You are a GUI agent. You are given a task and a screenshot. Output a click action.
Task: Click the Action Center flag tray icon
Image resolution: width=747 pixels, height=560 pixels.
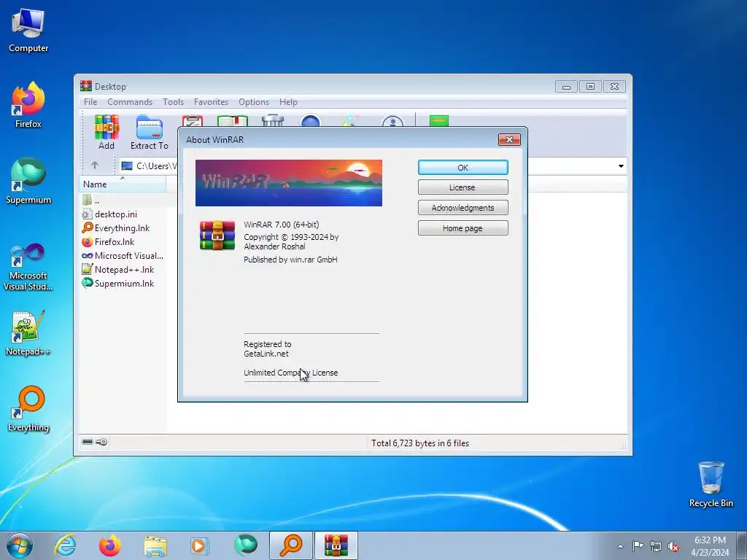[x=638, y=545]
